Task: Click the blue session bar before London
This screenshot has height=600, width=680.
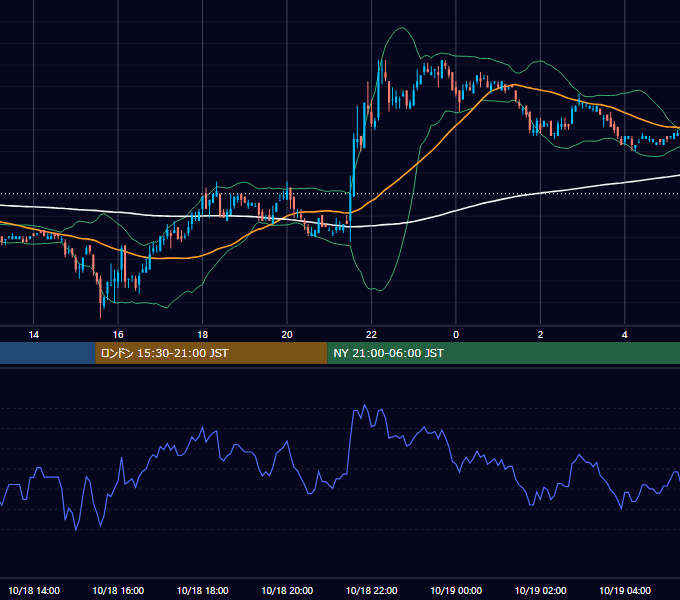Action: 48,353
